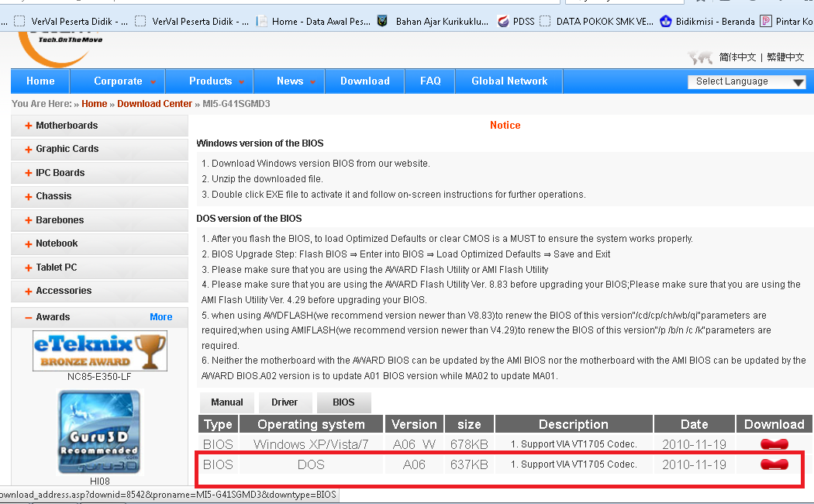Image resolution: width=814 pixels, height=504 pixels.
Task: Expand the Notebook category
Action: [x=55, y=243]
